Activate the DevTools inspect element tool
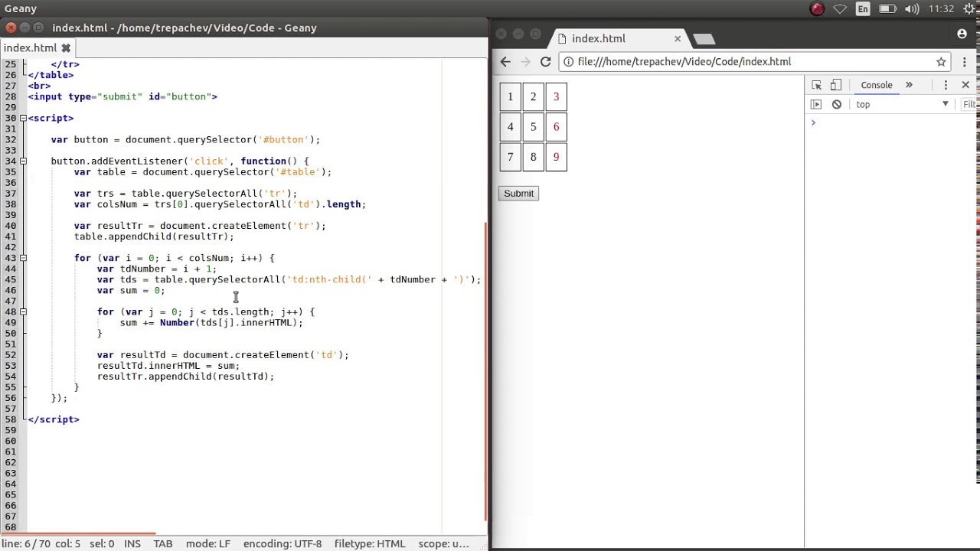980x551 pixels. coord(816,85)
